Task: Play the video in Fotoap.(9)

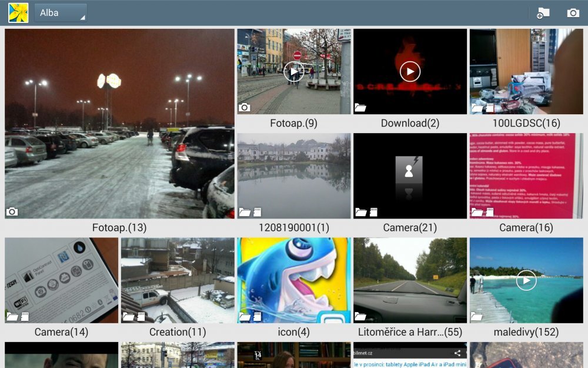Action: point(293,71)
